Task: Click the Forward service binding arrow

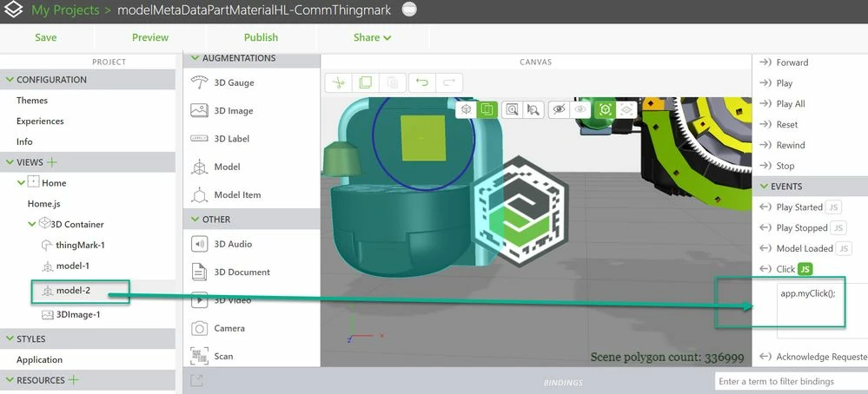Action: 765,62
